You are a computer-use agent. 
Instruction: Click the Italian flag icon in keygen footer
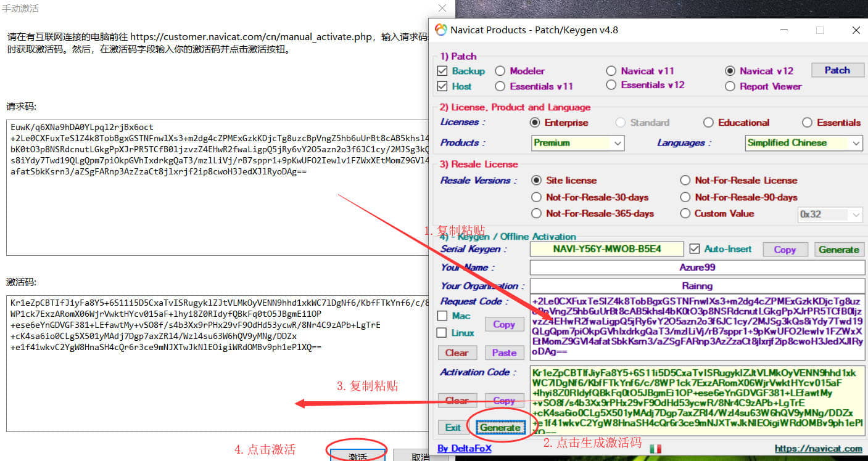tap(655, 449)
